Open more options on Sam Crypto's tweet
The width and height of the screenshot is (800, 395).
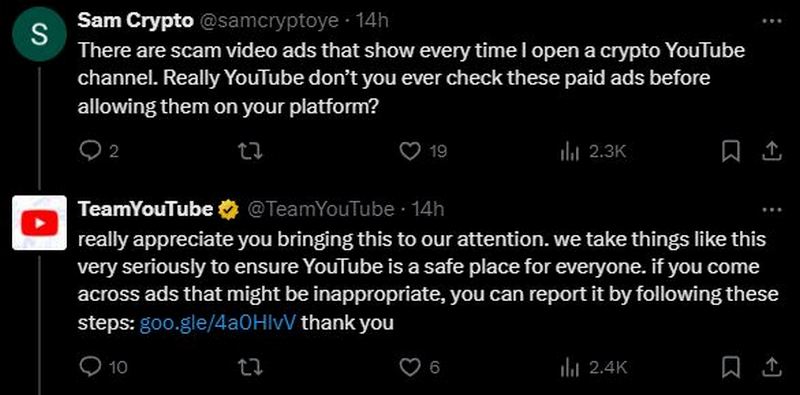click(x=771, y=21)
